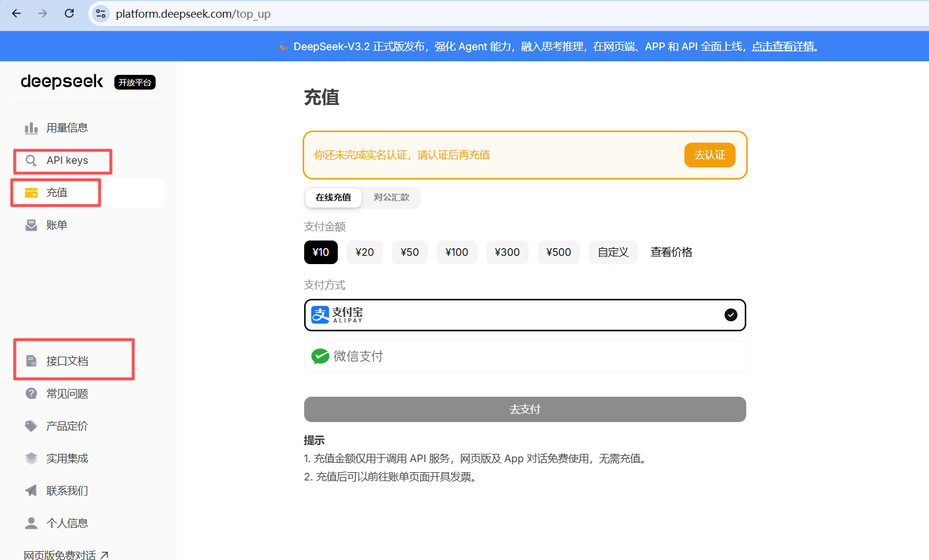
Task: Click the envelope icon beside 账单
Action: click(31, 225)
